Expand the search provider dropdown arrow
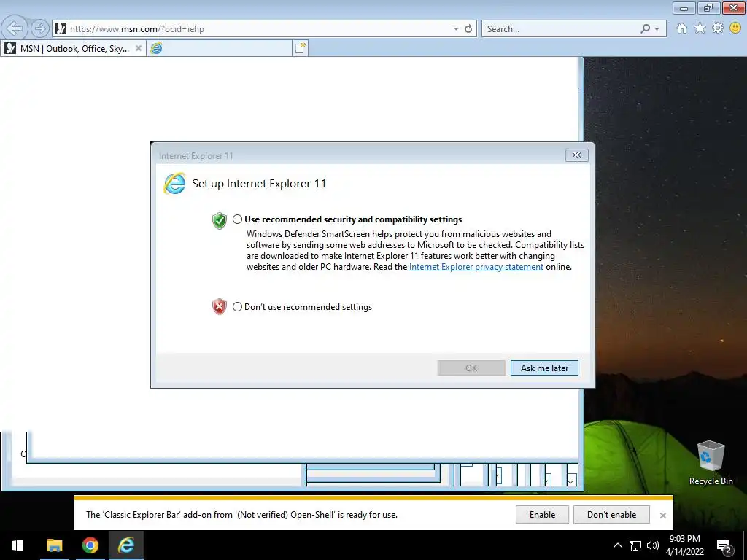The image size is (747, 560). tap(657, 29)
